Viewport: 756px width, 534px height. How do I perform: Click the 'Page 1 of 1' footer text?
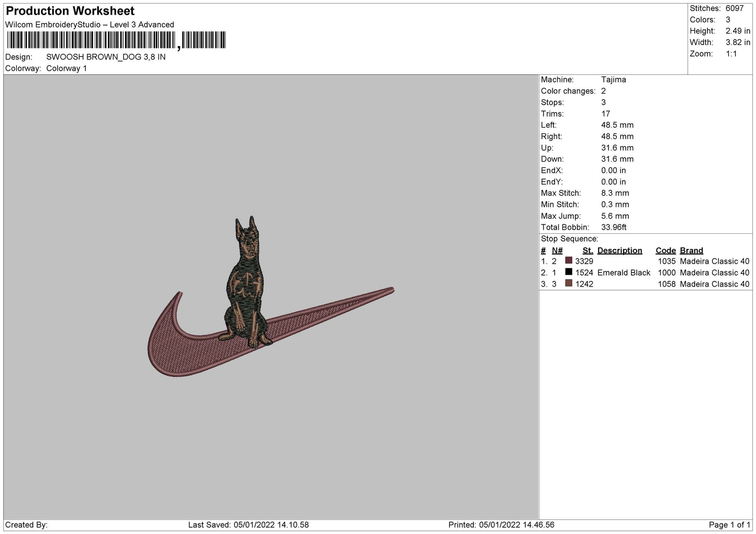(729, 525)
